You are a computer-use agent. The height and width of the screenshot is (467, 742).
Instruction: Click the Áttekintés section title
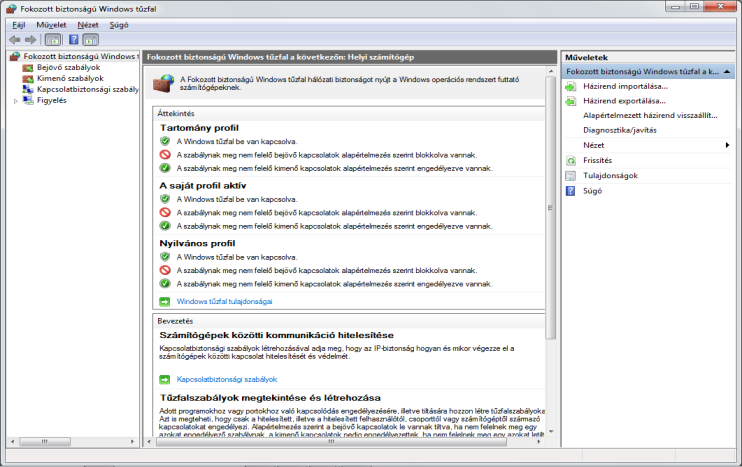(x=176, y=114)
